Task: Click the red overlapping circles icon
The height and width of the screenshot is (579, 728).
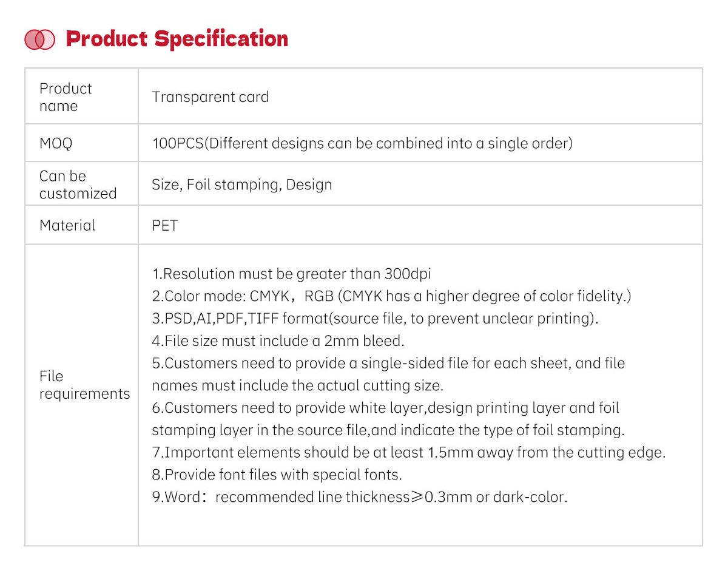Action: (x=39, y=39)
